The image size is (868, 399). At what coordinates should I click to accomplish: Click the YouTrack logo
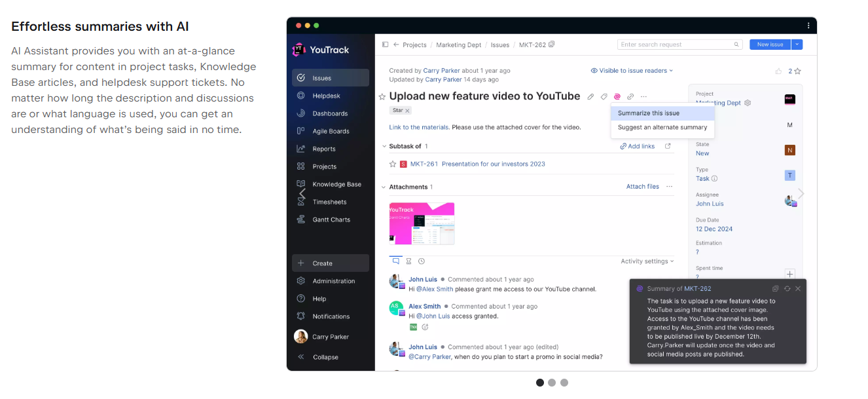pyautogui.click(x=321, y=50)
